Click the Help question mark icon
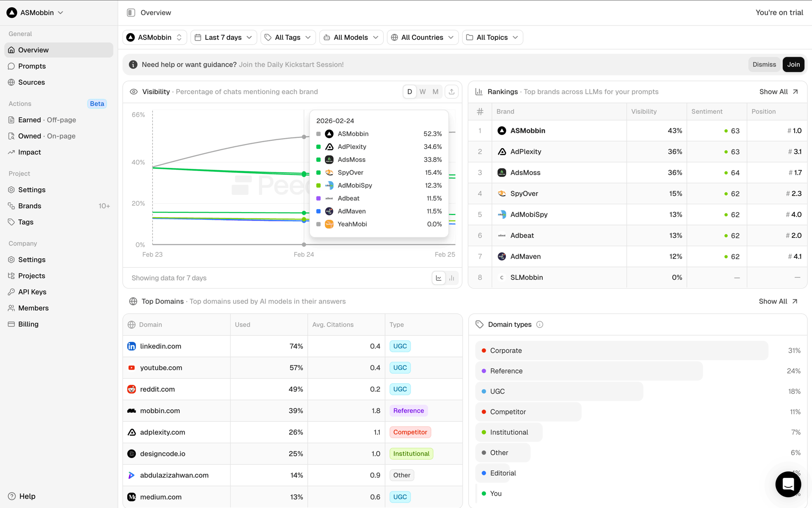Screen dimensions: 812x508 12,496
